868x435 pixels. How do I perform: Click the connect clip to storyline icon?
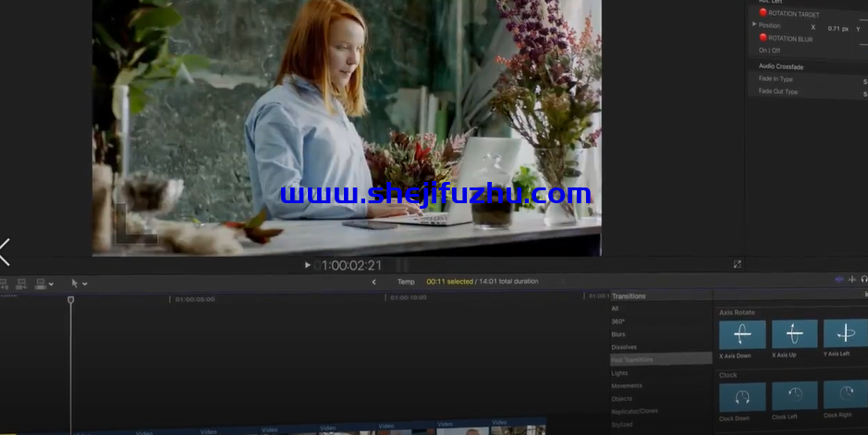[4, 284]
